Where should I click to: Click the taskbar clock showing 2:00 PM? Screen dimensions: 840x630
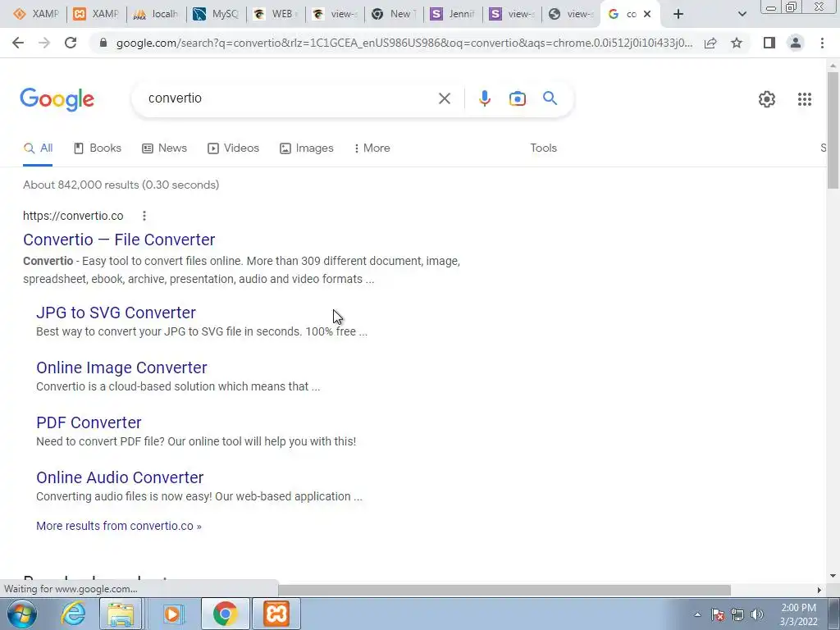click(798, 614)
